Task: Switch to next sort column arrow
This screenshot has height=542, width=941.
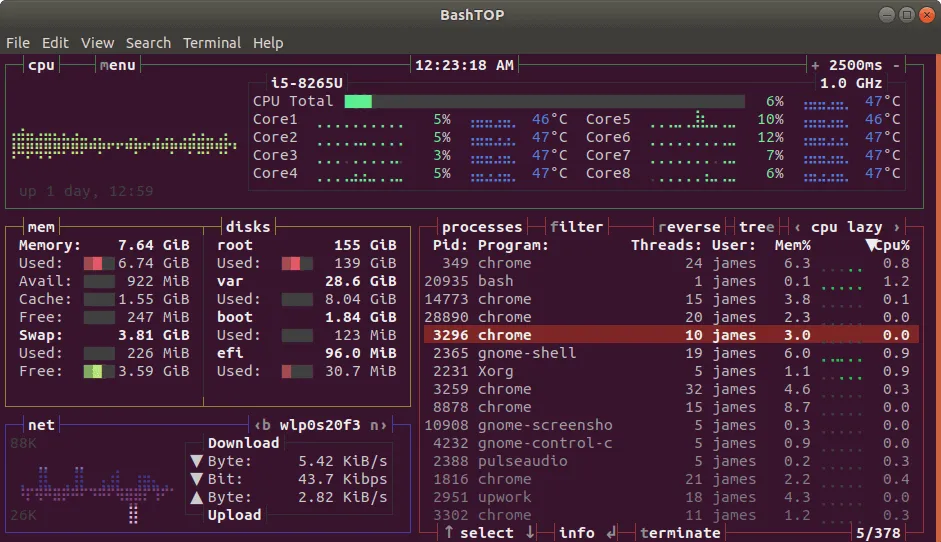Action: click(896, 227)
